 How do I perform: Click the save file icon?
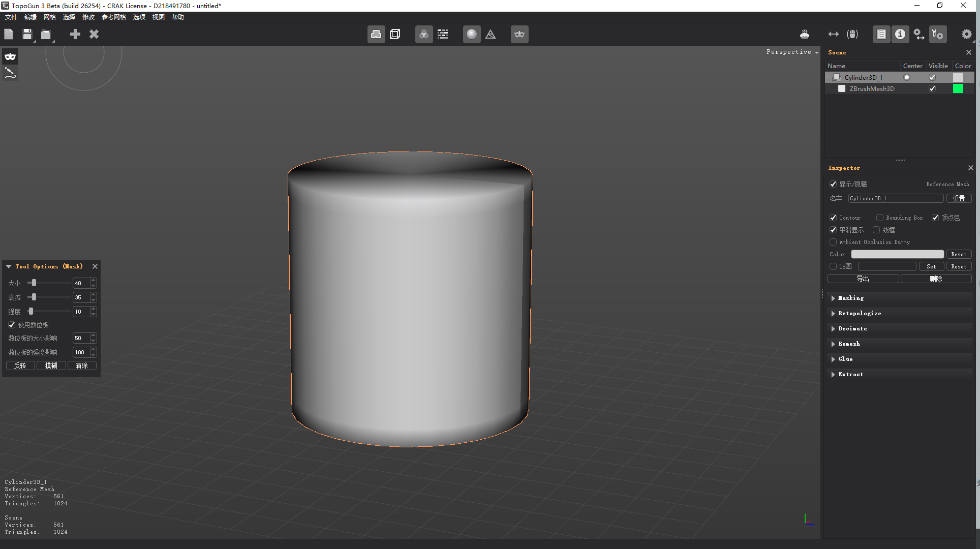tap(27, 34)
